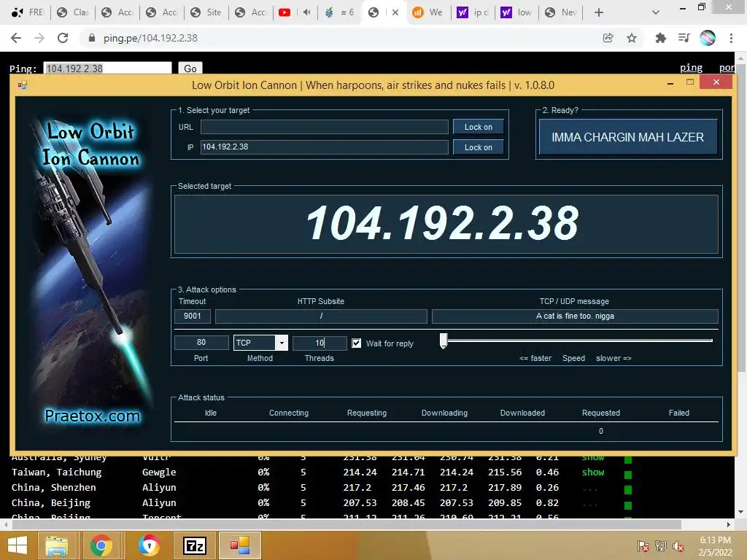Open a new browser tab with plus icon

599,12
